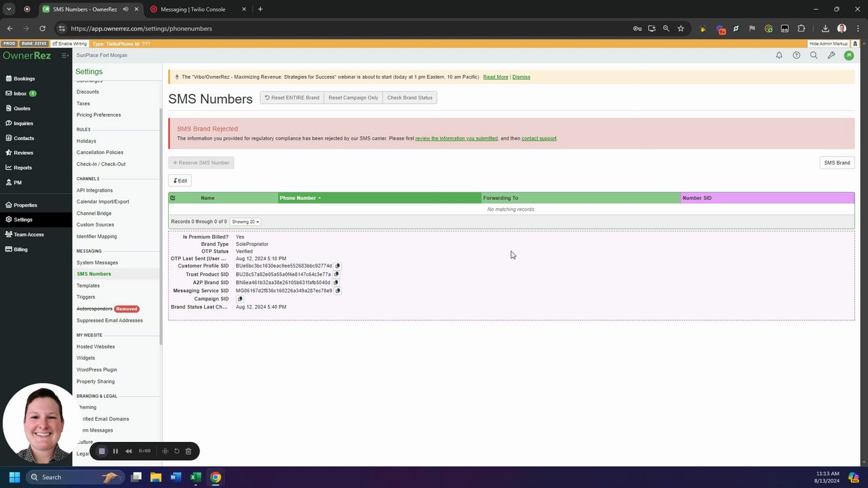
Task: Open Quotes in main navigation
Action: click(x=22, y=108)
